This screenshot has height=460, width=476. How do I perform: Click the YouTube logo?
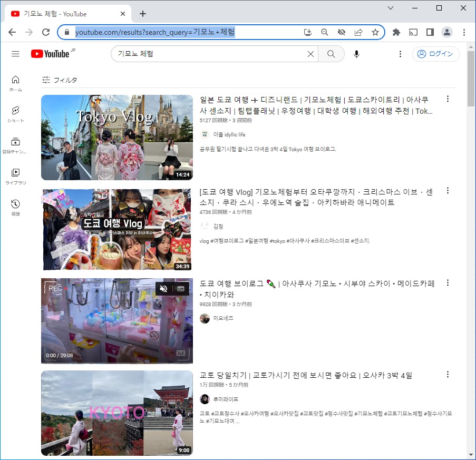(x=51, y=54)
